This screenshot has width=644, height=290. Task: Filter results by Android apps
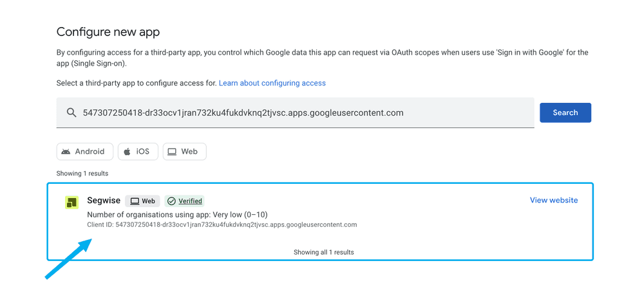coord(84,151)
